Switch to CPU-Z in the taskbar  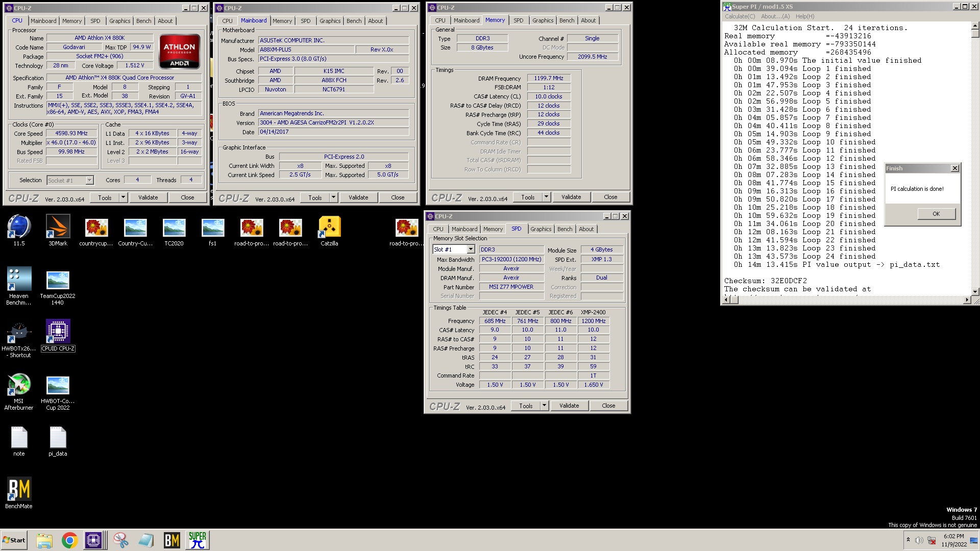[94, 540]
